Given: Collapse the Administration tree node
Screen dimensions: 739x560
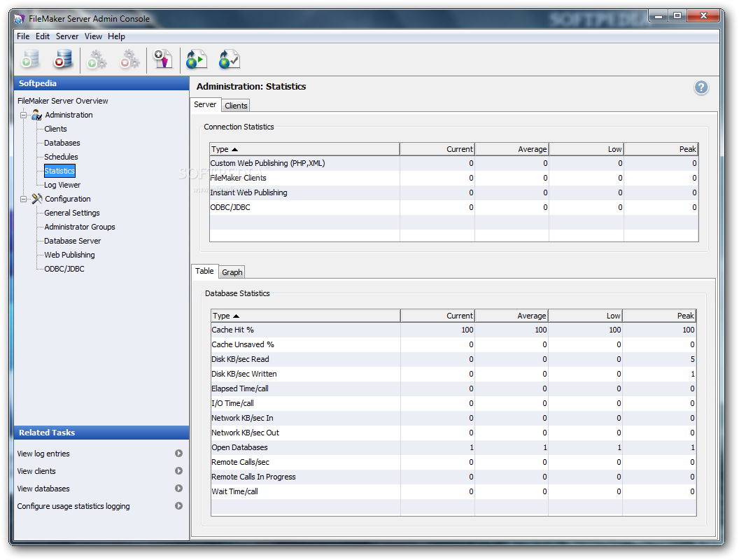Looking at the screenshot, I should click(23, 115).
